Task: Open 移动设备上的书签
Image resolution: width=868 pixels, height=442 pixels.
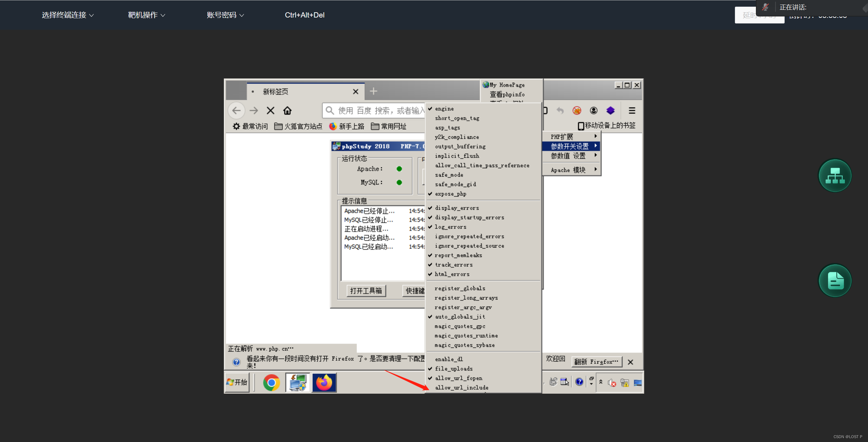Action: 606,125
